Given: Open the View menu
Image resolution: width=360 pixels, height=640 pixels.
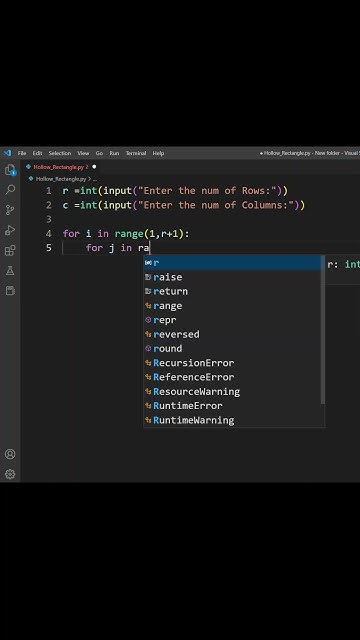Looking at the screenshot, I should point(83,153).
